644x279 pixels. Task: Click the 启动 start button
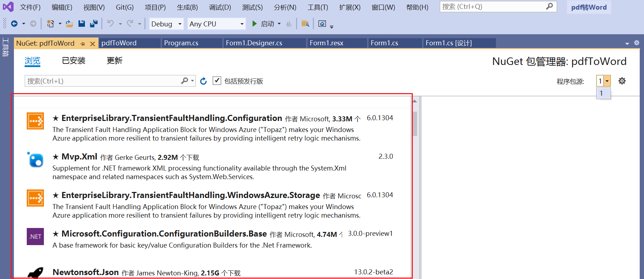click(x=268, y=24)
